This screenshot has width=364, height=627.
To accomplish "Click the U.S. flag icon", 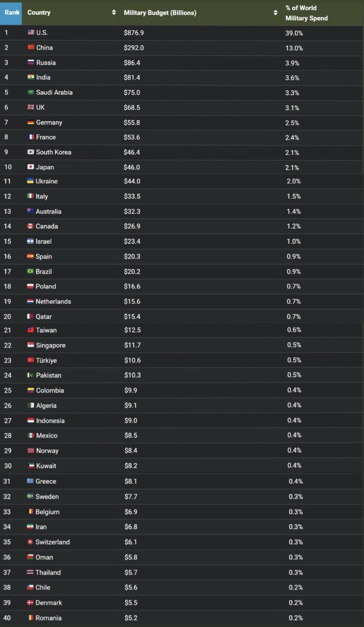I will click(x=31, y=32).
